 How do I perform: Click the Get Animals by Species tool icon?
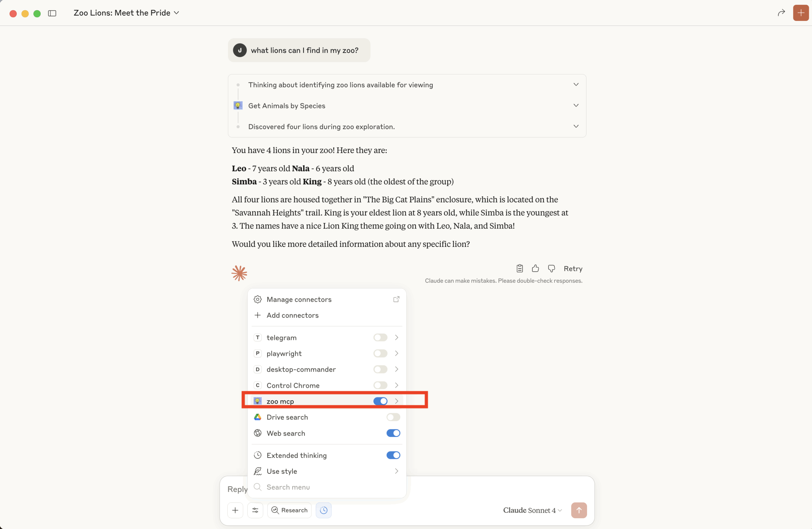pyautogui.click(x=238, y=105)
